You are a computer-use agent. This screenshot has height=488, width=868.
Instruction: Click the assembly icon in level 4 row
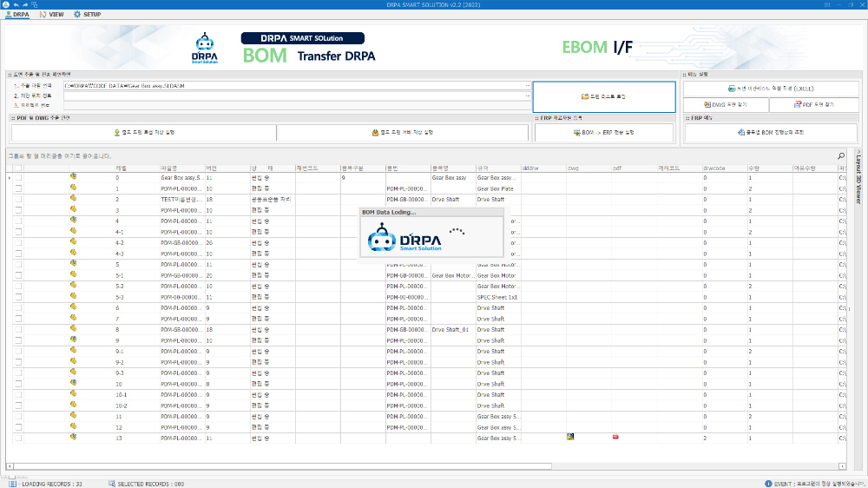pos(73,220)
